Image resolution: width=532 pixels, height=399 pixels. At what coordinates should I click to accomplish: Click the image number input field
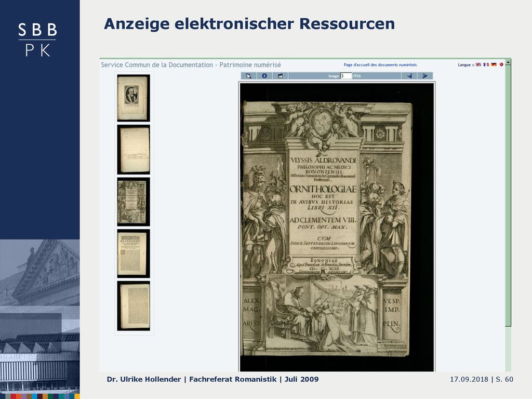click(x=345, y=76)
